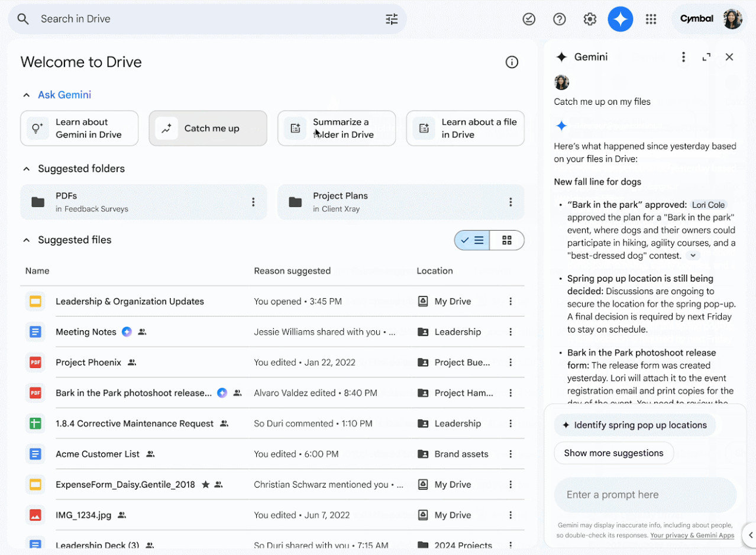Screen dimensions: 756x555
Task: Click the Enter a prompt here field
Action: tap(645, 495)
